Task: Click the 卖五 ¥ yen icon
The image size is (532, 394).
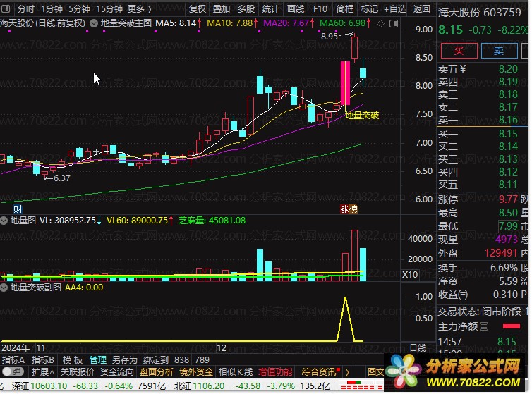Action: 462,69
